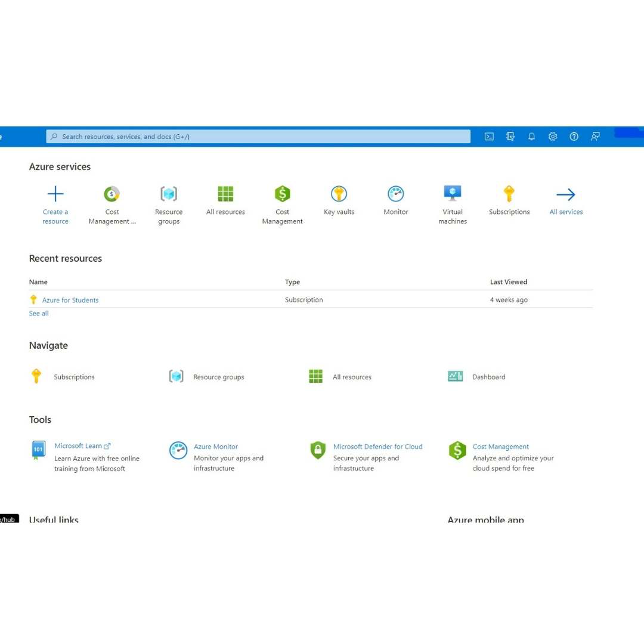Open the green Cost Management service icon
The height and width of the screenshot is (644, 644).
coord(282,194)
